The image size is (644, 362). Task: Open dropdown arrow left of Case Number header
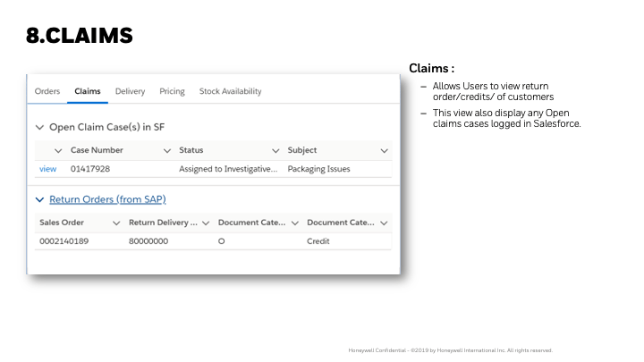[x=59, y=150]
